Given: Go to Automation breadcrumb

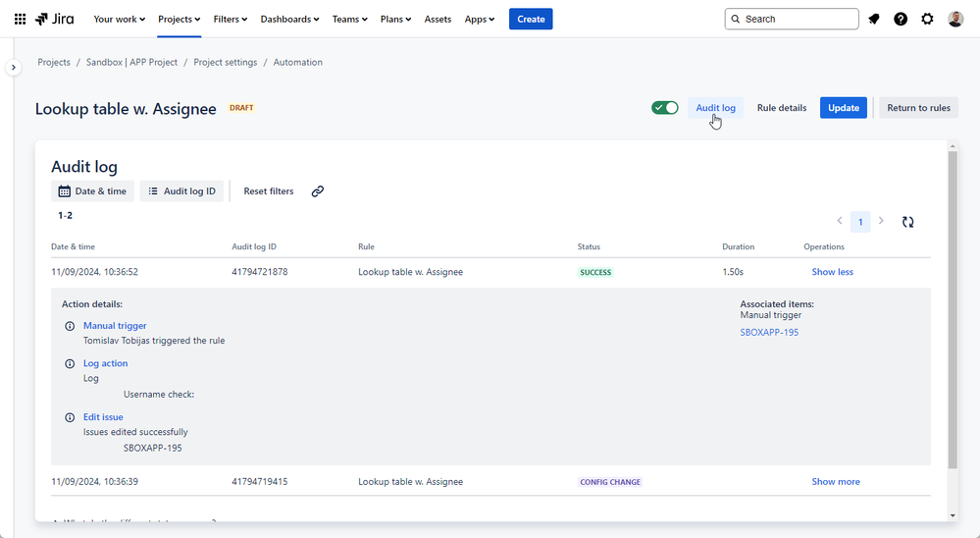Looking at the screenshot, I should pos(298,63).
